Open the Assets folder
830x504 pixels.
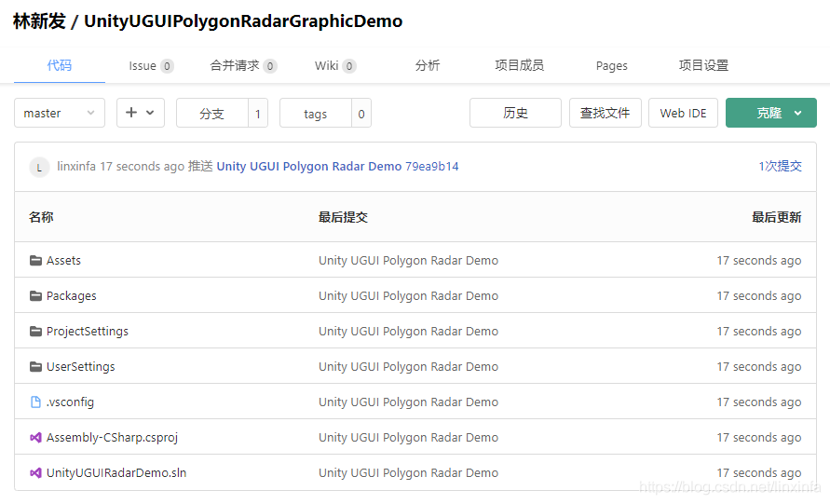click(x=63, y=261)
